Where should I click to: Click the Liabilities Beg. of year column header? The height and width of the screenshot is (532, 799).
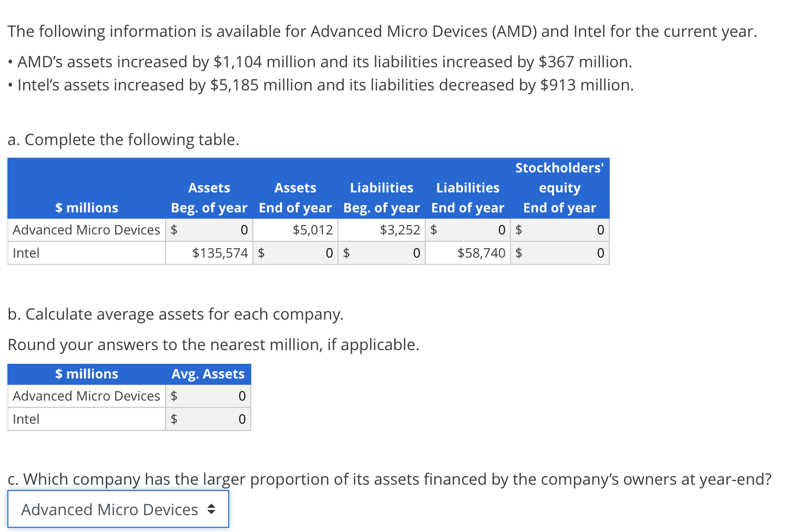(x=382, y=198)
